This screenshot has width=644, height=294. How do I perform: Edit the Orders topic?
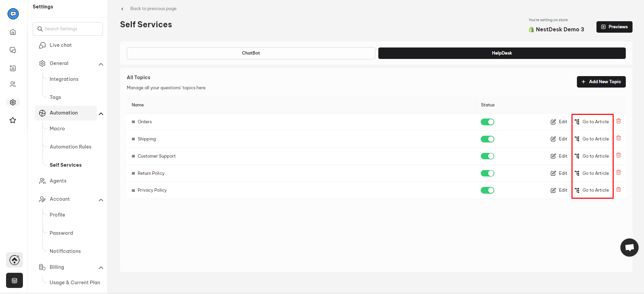pos(559,122)
